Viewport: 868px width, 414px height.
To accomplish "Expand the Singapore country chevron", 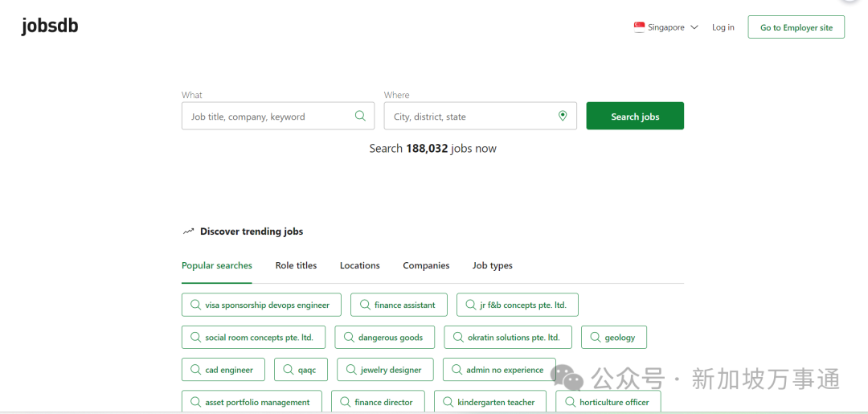I will click(694, 27).
